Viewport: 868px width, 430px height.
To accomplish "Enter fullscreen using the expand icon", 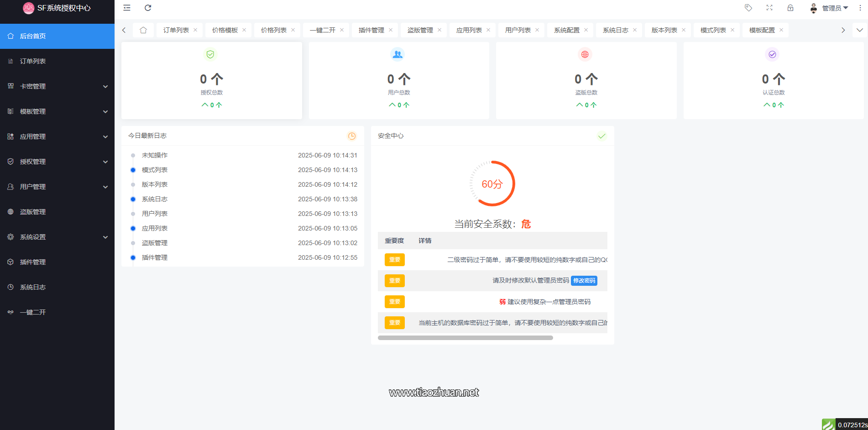I will pos(769,8).
